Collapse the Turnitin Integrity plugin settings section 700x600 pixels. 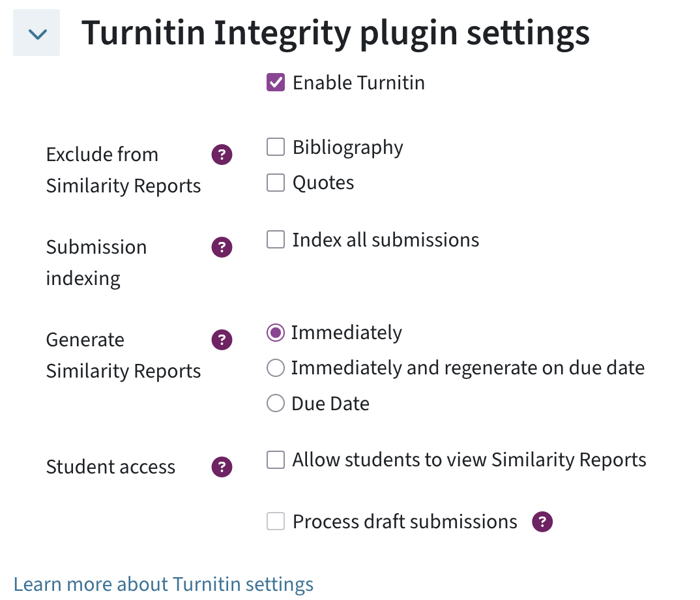[x=36, y=33]
